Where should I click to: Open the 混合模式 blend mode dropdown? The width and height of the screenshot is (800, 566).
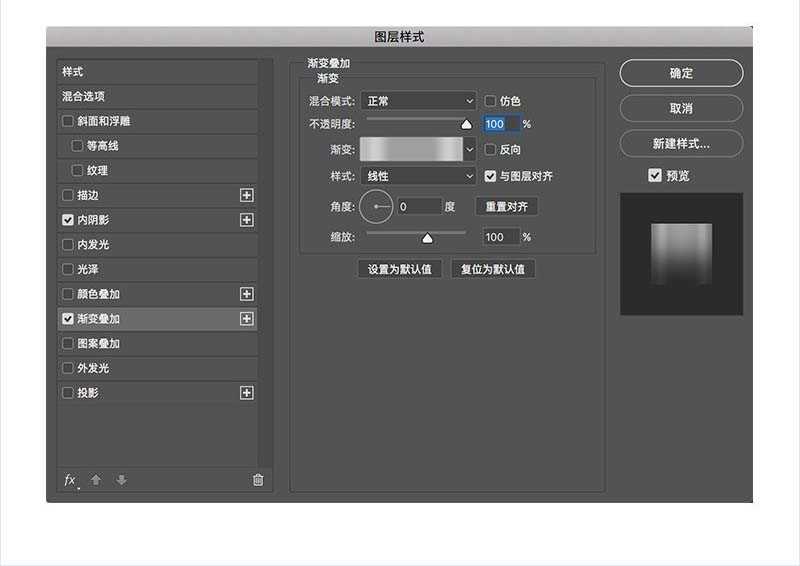coord(418,101)
